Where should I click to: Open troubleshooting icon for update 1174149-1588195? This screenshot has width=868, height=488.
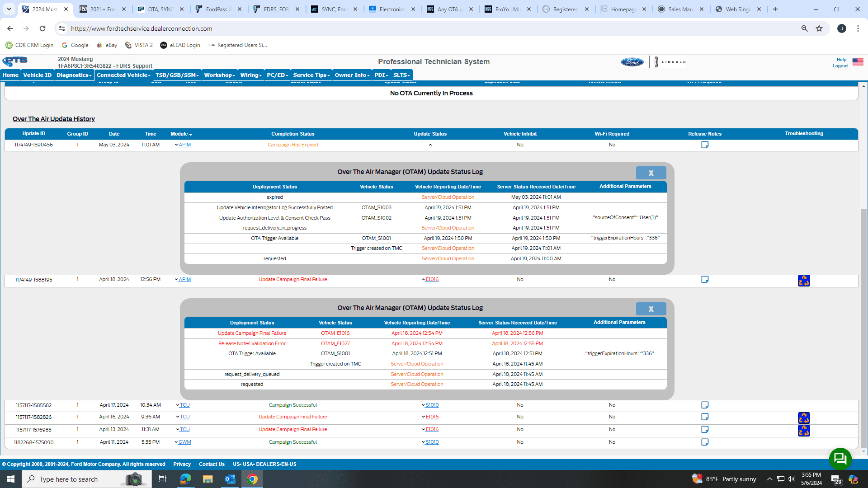pyautogui.click(x=804, y=281)
